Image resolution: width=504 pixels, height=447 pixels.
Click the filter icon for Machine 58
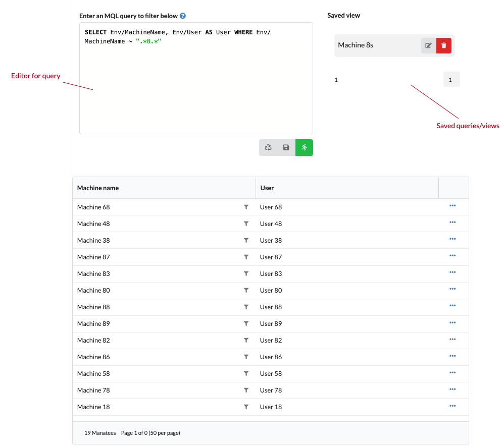pos(246,374)
